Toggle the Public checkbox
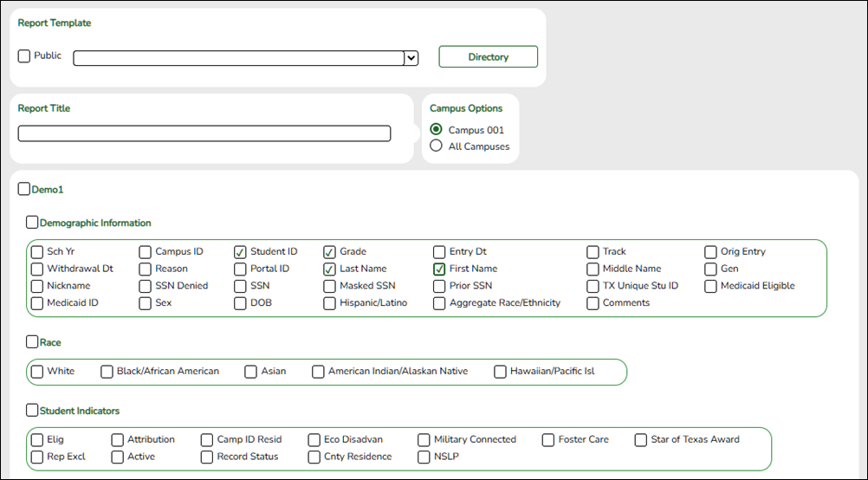The width and height of the screenshot is (868, 480). click(x=23, y=56)
